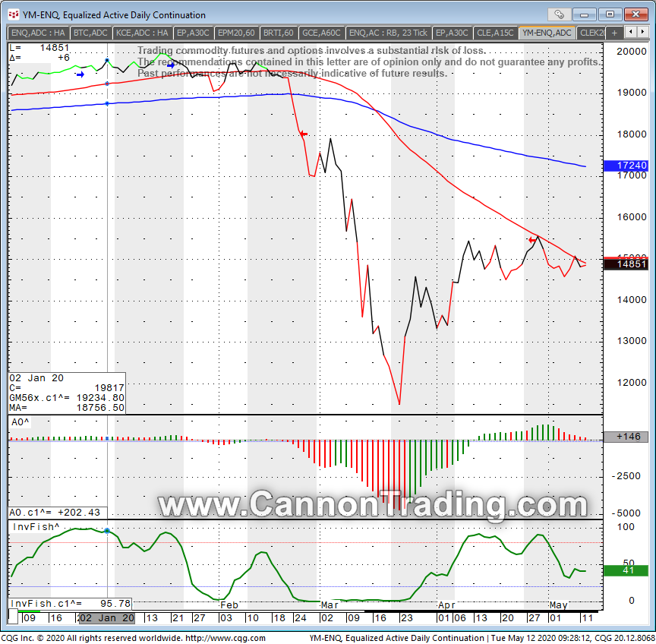The height and width of the screenshot is (644, 656).
Task: Select the ENQ,AC : RB, 23 Tick tab
Action: [388, 33]
